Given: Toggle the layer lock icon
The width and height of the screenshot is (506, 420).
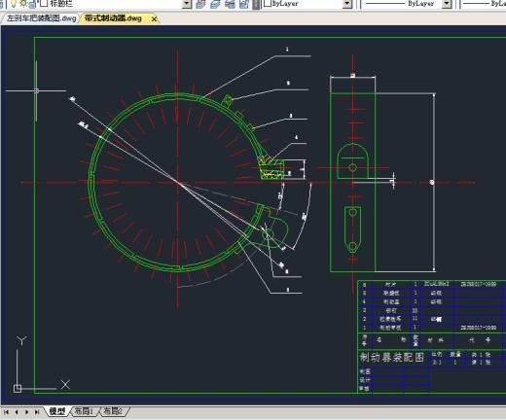Looking at the screenshot, I should tap(33, 4).
